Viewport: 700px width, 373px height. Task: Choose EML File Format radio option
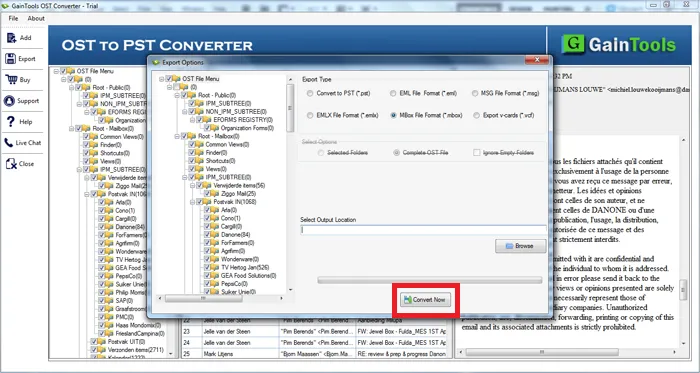(393, 94)
